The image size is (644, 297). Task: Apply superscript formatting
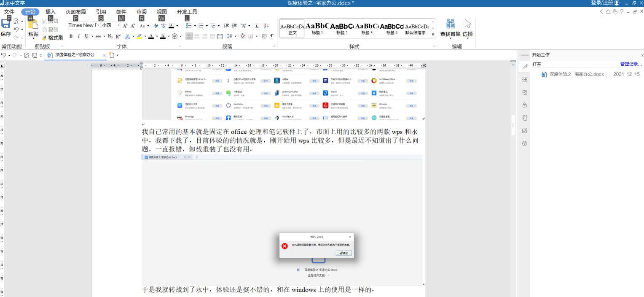[x=117, y=36]
